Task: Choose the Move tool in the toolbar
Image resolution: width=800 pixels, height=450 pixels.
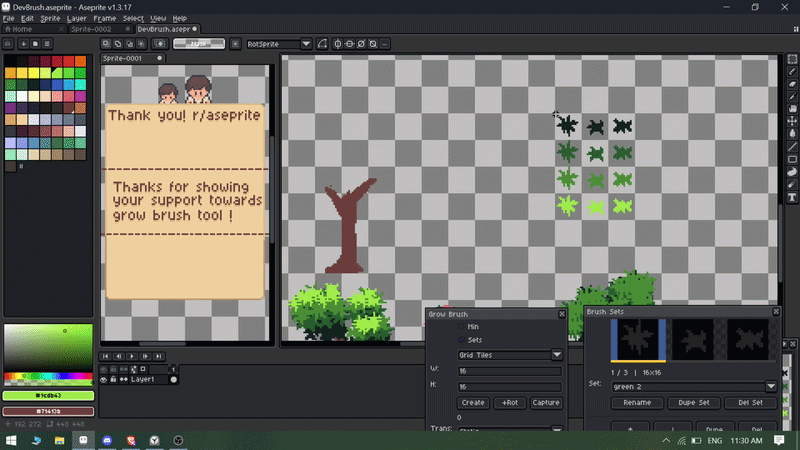Action: click(x=792, y=120)
